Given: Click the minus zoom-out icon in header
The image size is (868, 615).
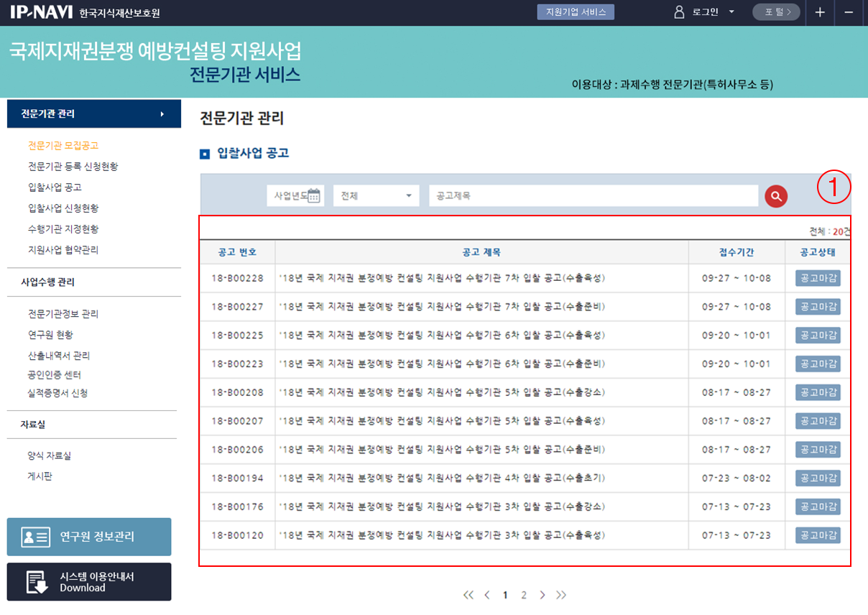Looking at the screenshot, I should point(849,12).
